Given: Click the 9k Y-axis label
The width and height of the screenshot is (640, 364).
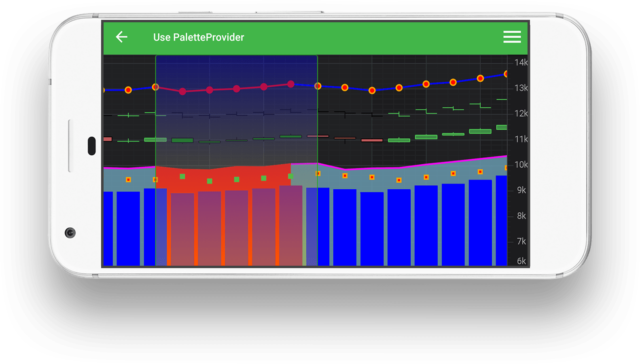Looking at the screenshot, I should pyautogui.click(x=521, y=190).
